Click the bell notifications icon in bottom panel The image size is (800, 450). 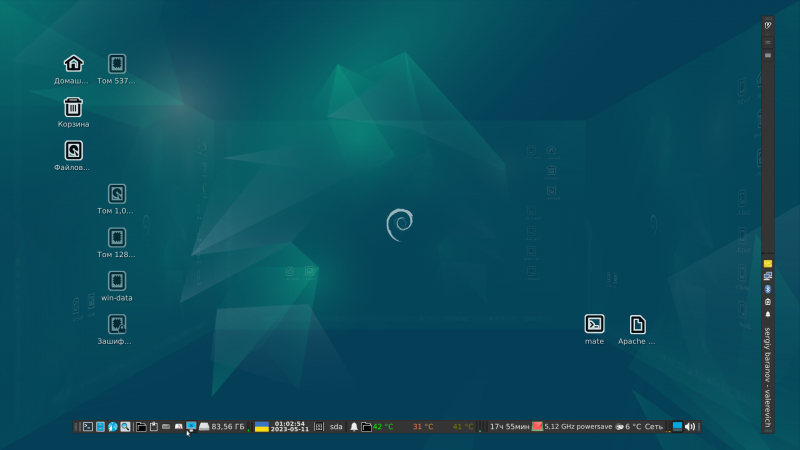354,426
